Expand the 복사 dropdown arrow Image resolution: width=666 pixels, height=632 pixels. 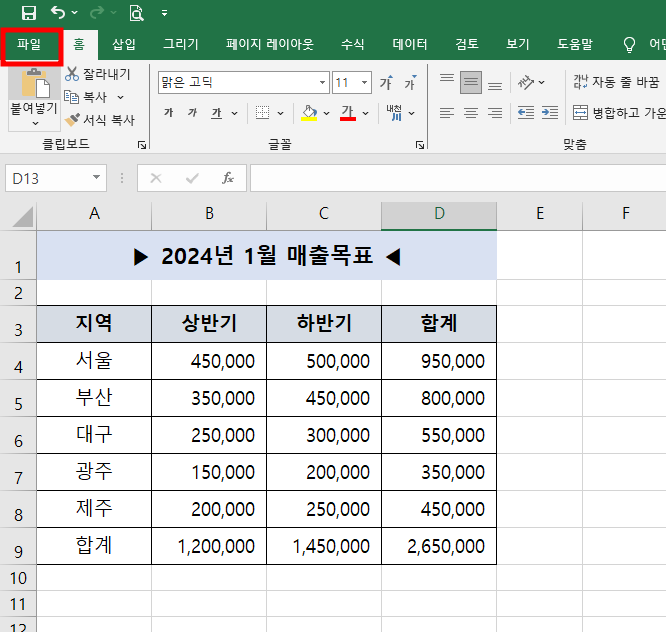click(121, 98)
